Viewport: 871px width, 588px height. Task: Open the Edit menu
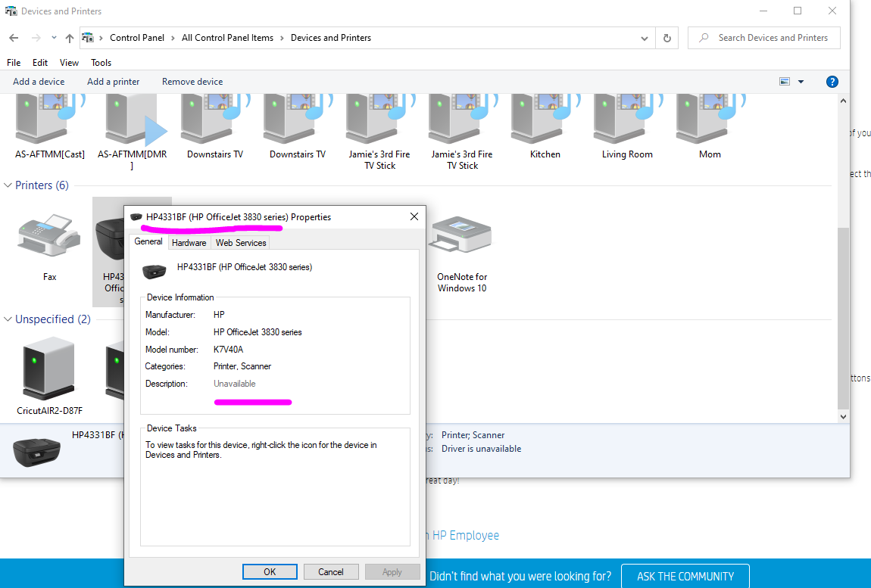point(40,63)
